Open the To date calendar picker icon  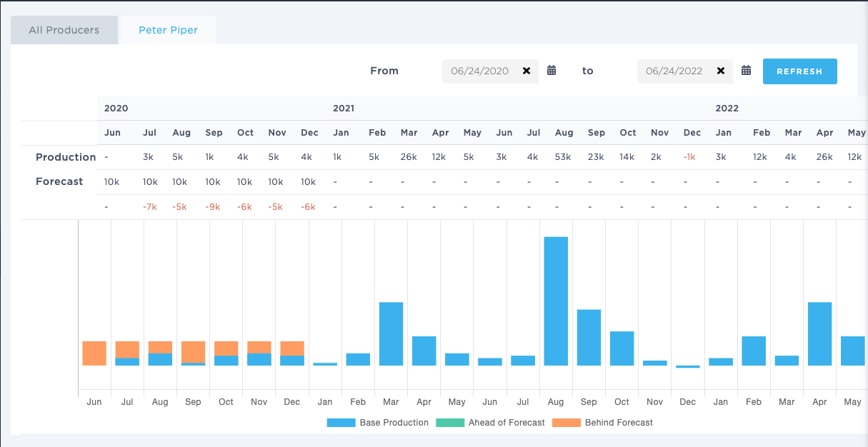pyautogui.click(x=746, y=71)
